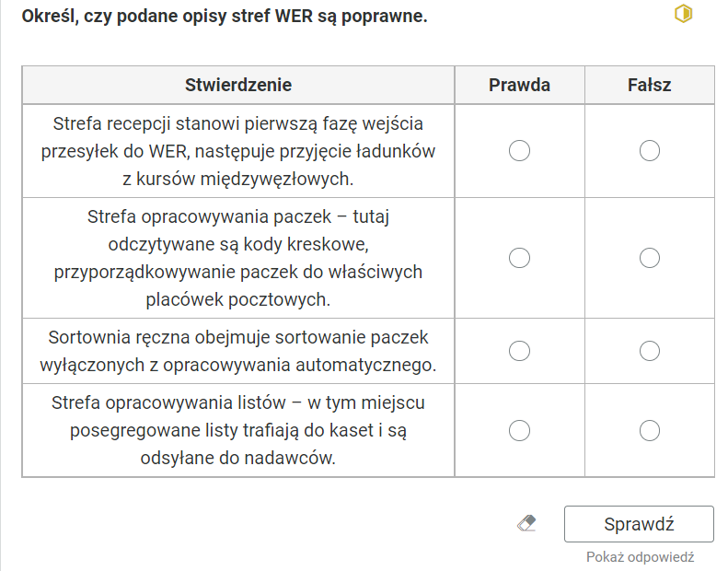Mark Prawda for Strefa opracowywania paczek
This screenshot has width=728, height=571.
519,258
